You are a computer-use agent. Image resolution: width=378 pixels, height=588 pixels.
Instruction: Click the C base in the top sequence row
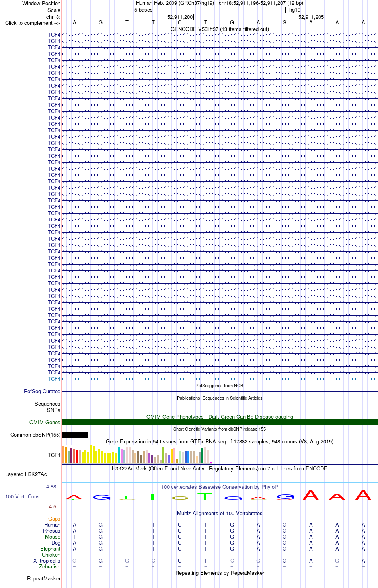coord(179,23)
